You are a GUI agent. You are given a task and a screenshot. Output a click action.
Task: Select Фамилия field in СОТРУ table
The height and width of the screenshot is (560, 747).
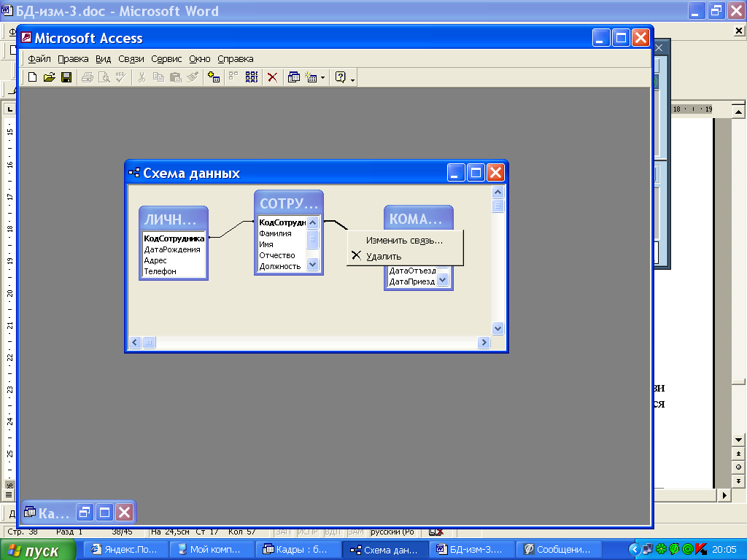point(282,233)
